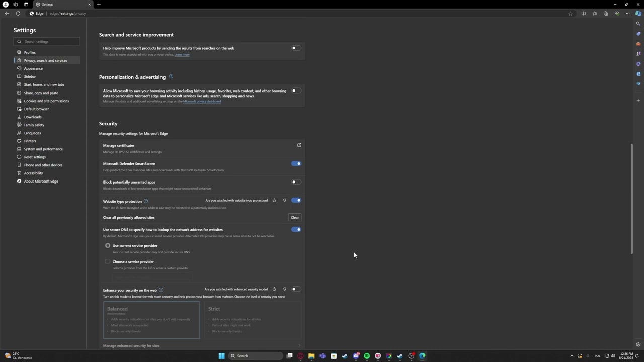Click the Search settings field
Screen dimensions: 644x362
47,42
